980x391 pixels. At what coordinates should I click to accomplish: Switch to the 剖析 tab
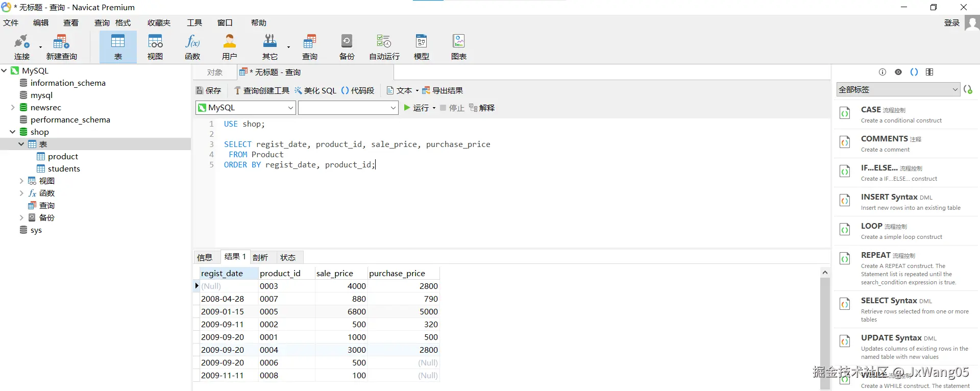coord(260,257)
